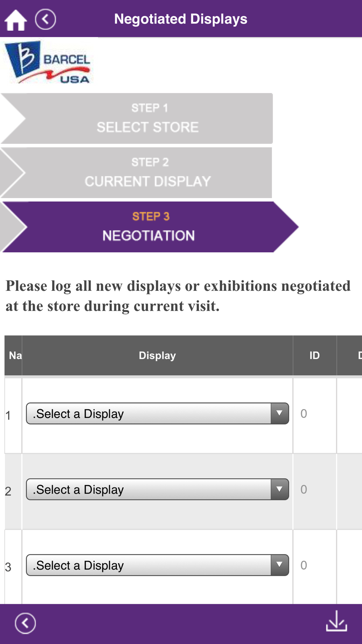362x644 pixels.
Task: Click the Negotiated Displays title
Action: point(181,19)
